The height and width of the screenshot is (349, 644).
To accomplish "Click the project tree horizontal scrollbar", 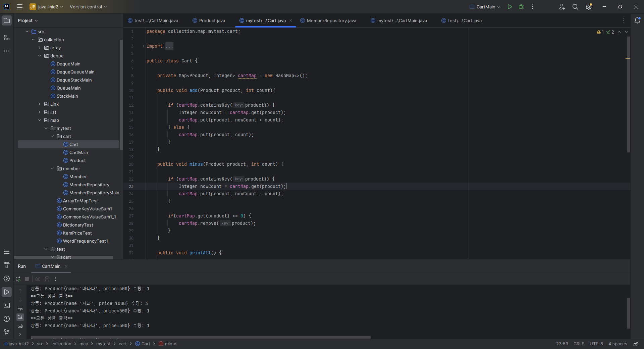I will (63, 258).
